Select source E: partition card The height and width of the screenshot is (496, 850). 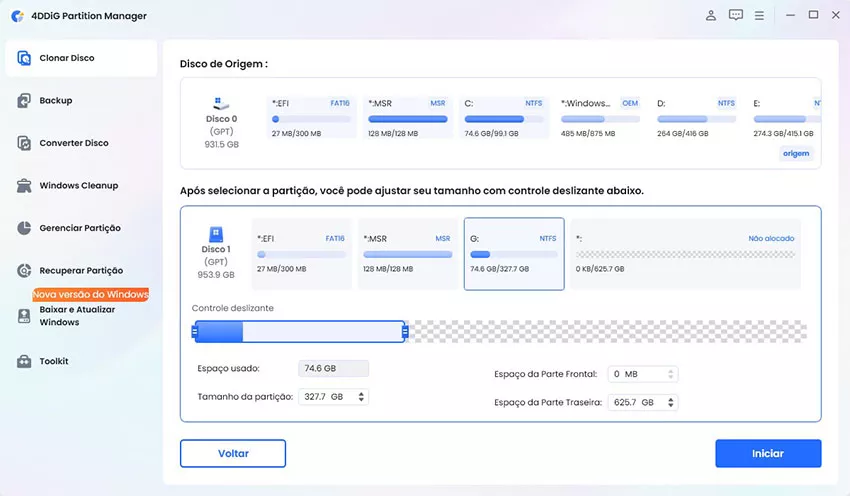(784, 118)
